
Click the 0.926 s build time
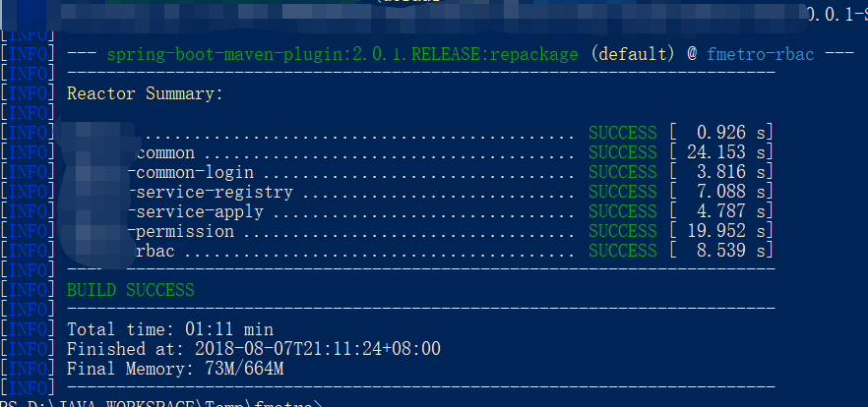(x=726, y=133)
